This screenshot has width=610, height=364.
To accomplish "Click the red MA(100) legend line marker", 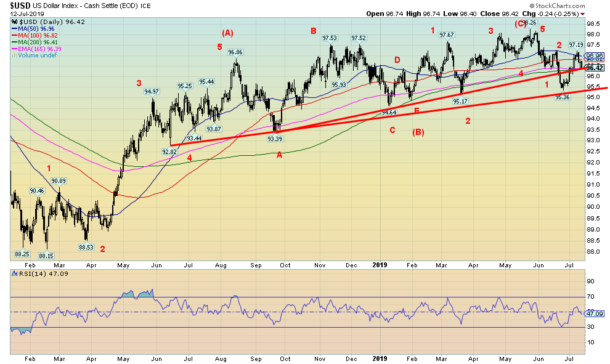I will [14, 35].
